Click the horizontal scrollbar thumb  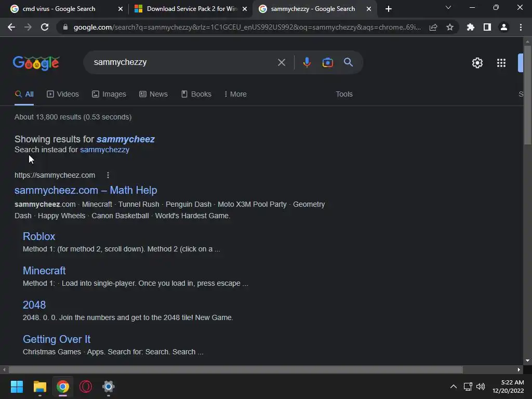pos(236,369)
